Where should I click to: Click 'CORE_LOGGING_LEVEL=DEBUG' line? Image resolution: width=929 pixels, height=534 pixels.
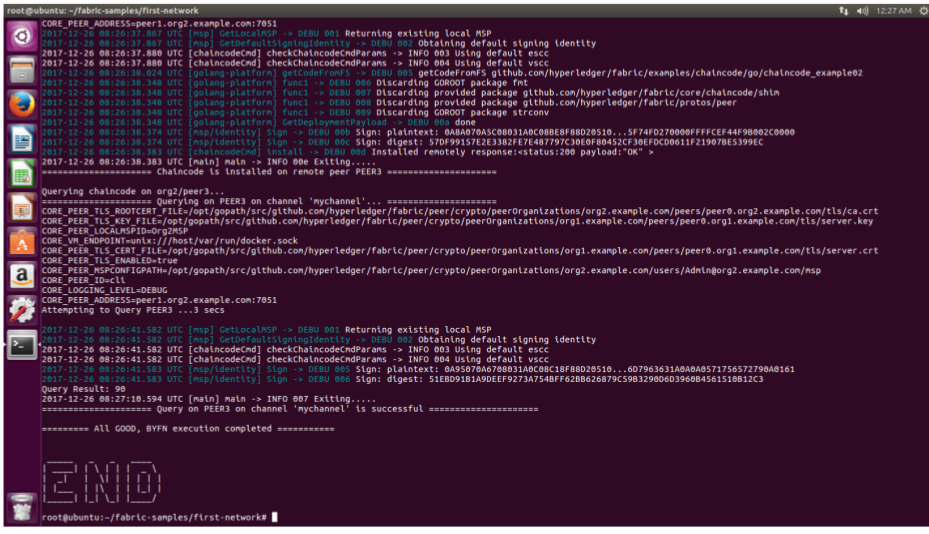click(x=104, y=290)
